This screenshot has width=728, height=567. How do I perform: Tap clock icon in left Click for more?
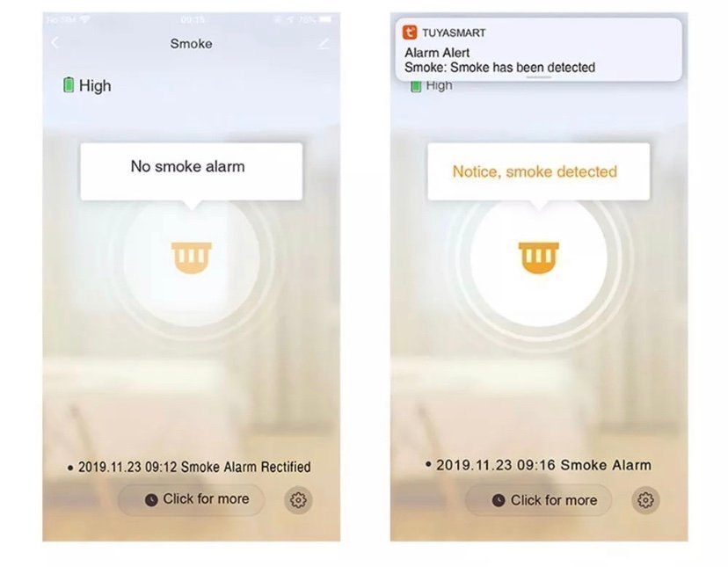[151, 500]
